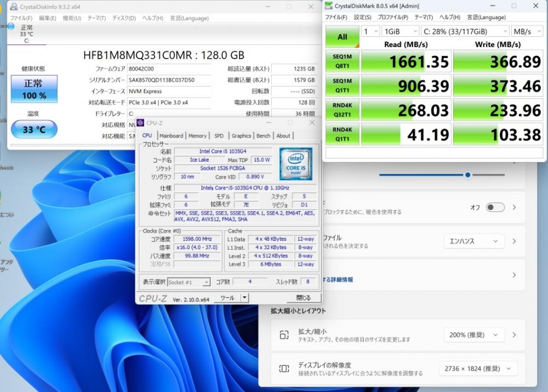
Task: Expand the night light settings chevron
Action: coord(515,207)
